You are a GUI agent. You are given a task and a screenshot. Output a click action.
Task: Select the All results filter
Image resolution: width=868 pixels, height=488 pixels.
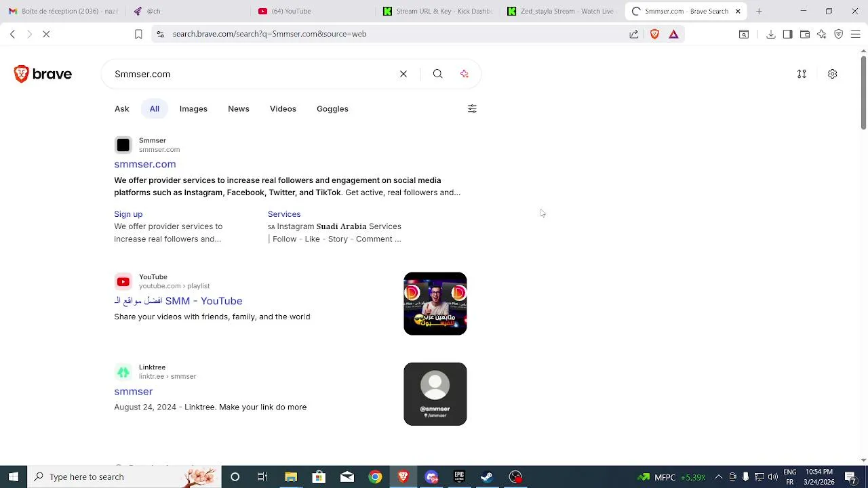coord(155,108)
